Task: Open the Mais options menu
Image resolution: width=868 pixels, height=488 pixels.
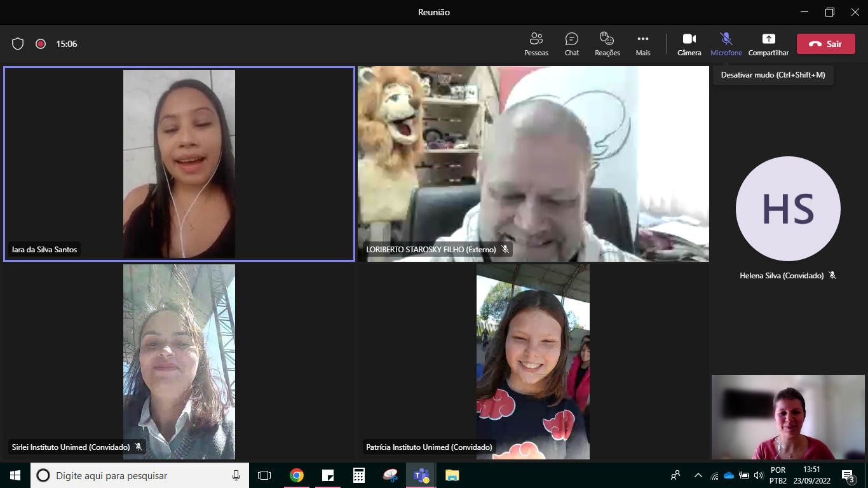Action: [643, 44]
